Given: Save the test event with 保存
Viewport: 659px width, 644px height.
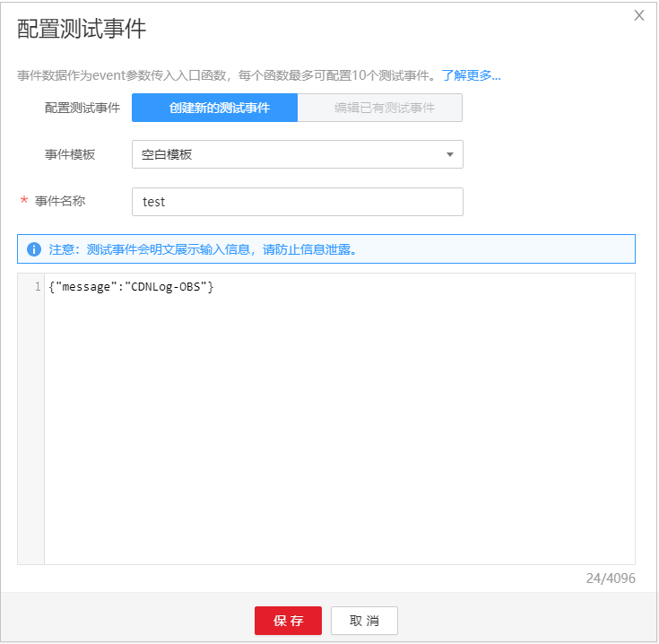Looking at the screenshot, I should [288, 621].
